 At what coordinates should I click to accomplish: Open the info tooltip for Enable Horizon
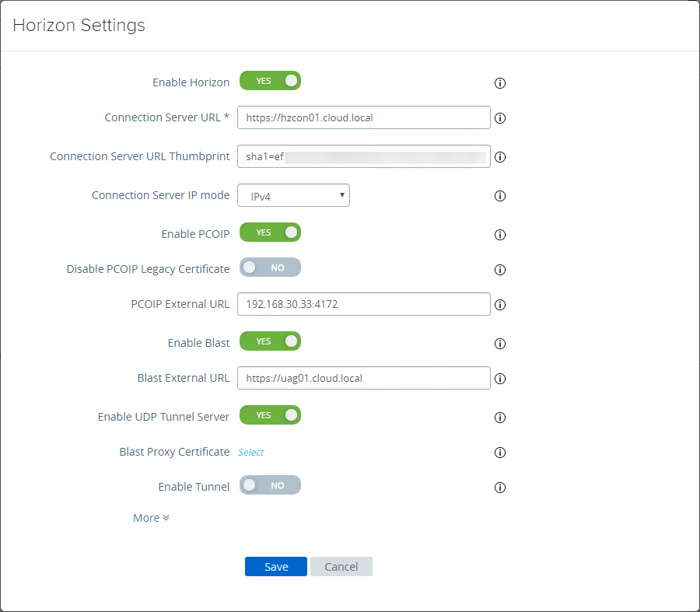(500, 83)
